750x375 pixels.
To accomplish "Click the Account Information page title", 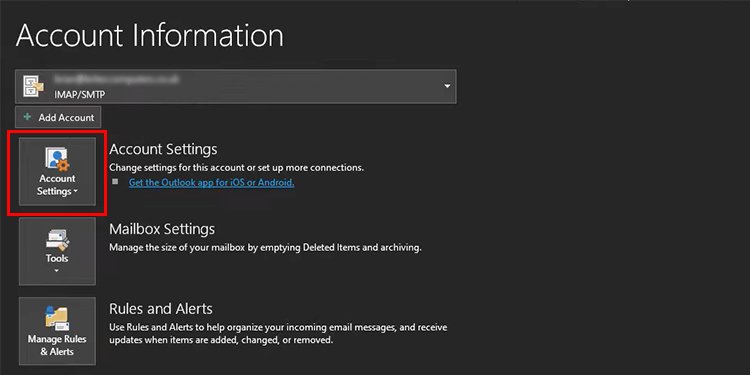I will [150, 36].
